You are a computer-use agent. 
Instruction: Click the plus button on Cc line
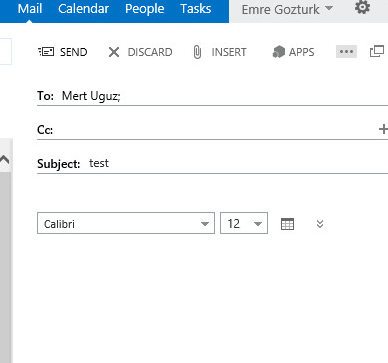(383, 129)
